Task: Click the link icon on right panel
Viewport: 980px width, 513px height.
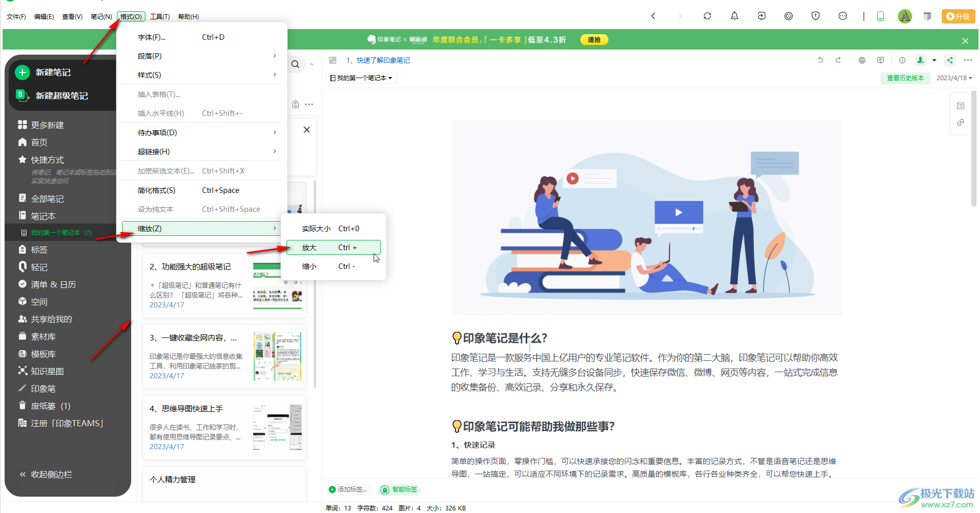Action: tap(961, 123)
